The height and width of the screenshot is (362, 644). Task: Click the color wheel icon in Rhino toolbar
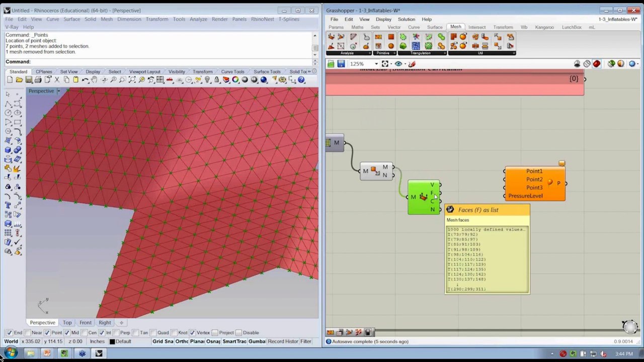coord(235,80)
